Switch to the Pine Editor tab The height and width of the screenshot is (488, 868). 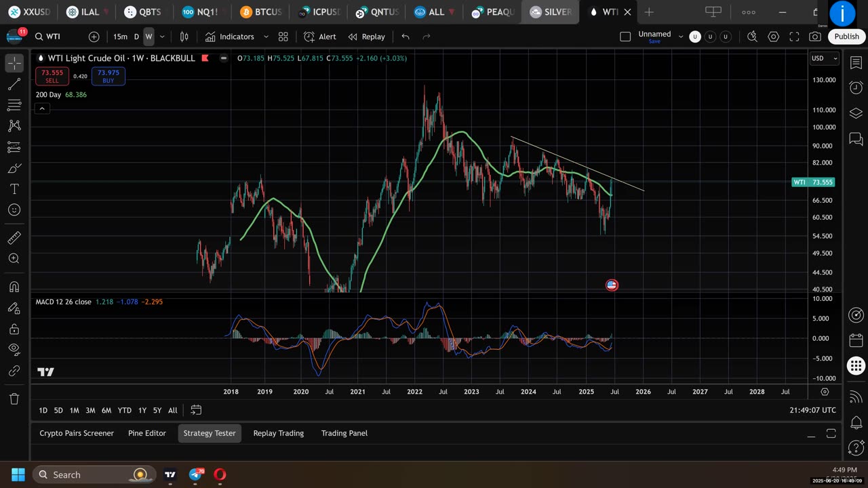click(147, 433)
